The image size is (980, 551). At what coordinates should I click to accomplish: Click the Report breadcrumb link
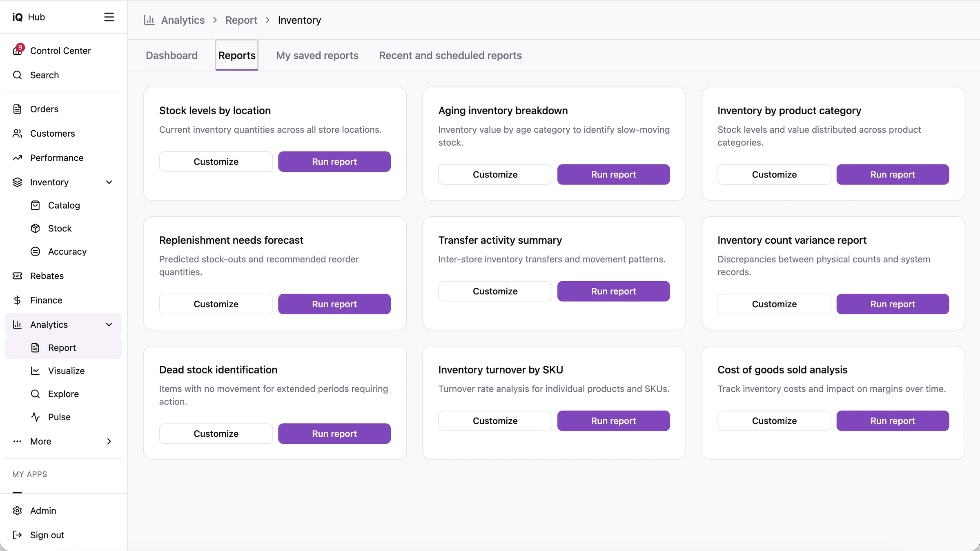tap(241, 20)
